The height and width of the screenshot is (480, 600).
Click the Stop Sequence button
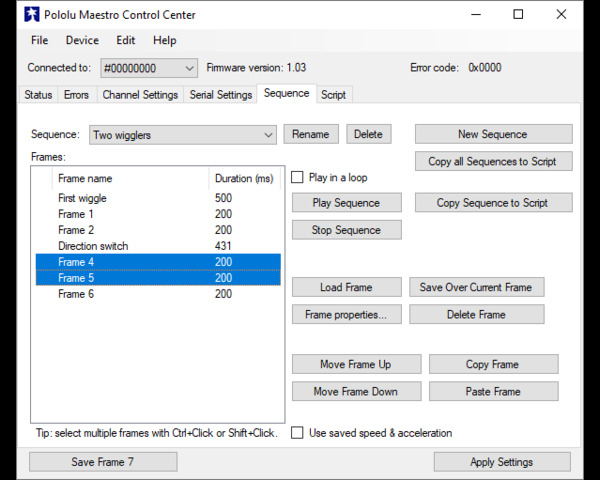tap(346, 230)
